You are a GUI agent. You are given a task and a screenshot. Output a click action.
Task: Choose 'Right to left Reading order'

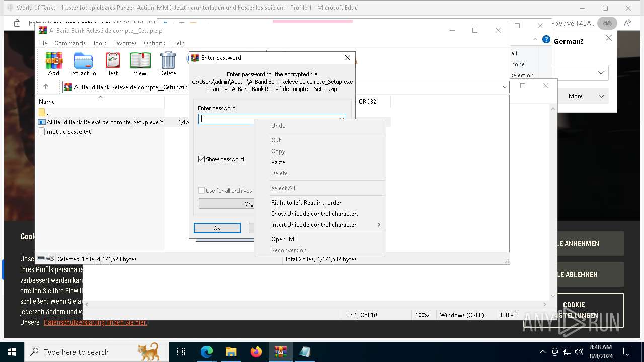(x=320, y=203)
